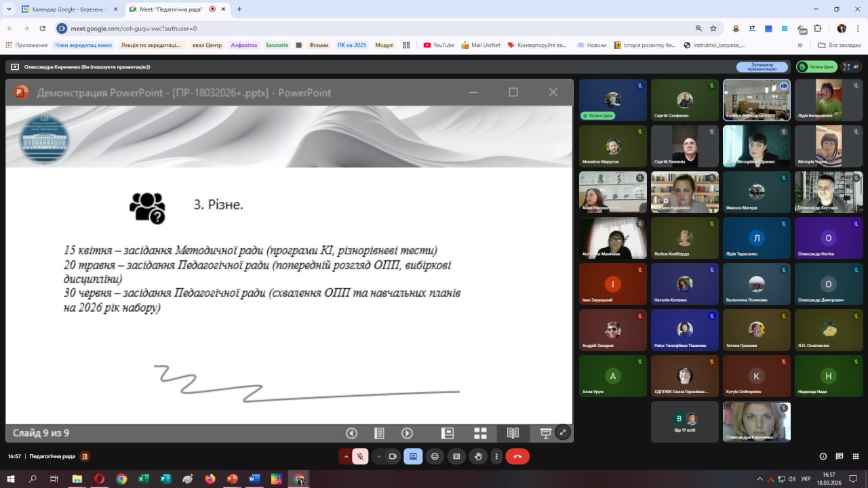Screen dimensions: 868x488
Task: Open the YouTube bookmark
Action: (439, 45)
